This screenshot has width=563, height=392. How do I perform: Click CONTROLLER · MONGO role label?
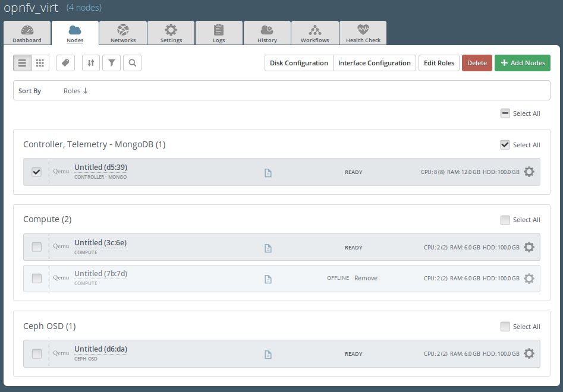[100, 177]
